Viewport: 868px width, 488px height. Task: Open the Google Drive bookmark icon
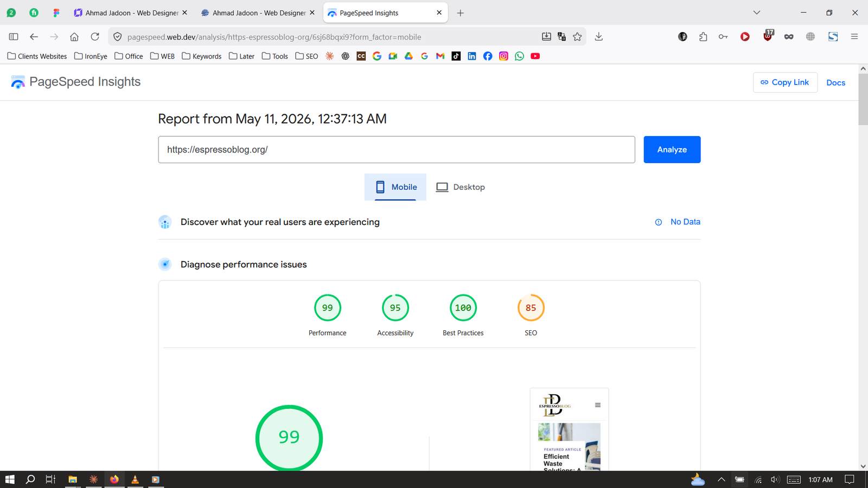(409, 56)
